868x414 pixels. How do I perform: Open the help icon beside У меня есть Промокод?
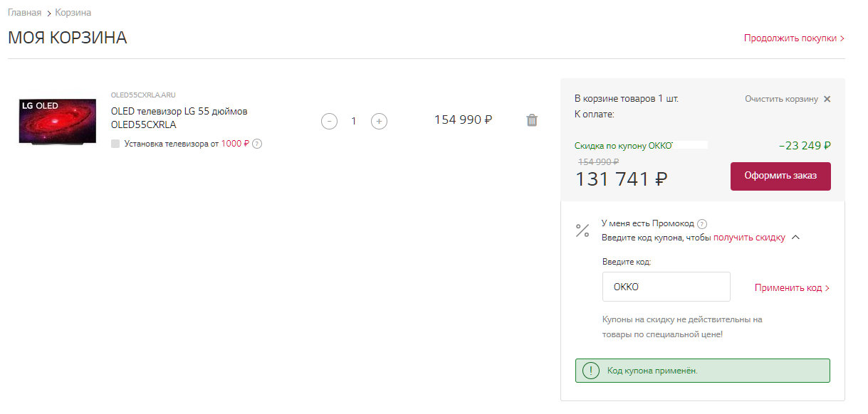point(702,223)
